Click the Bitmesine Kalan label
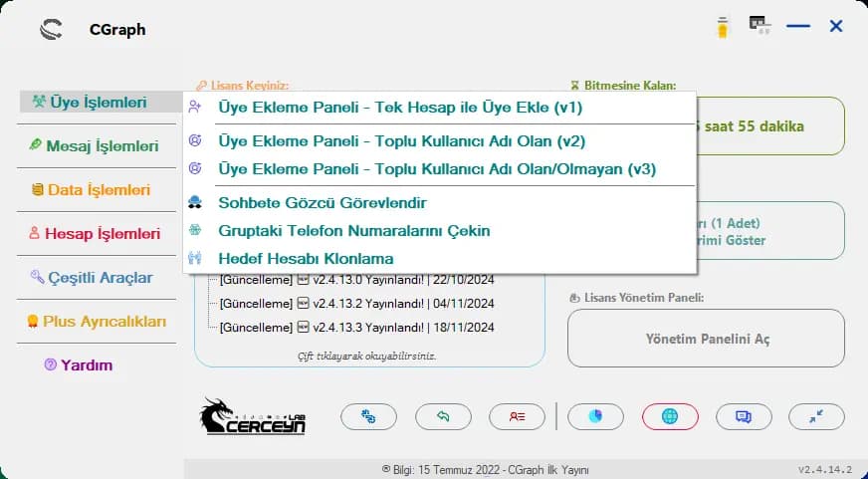868x479 pixels. point(624,86)
